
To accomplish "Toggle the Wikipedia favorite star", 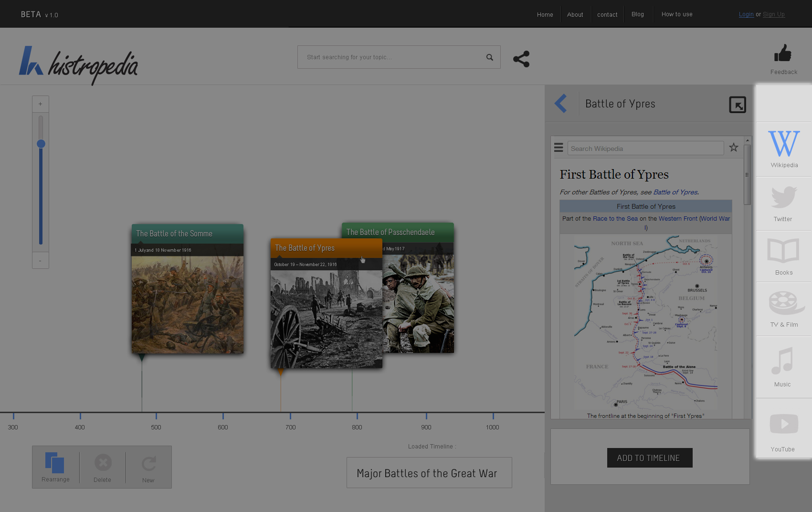I will [734, 148].
